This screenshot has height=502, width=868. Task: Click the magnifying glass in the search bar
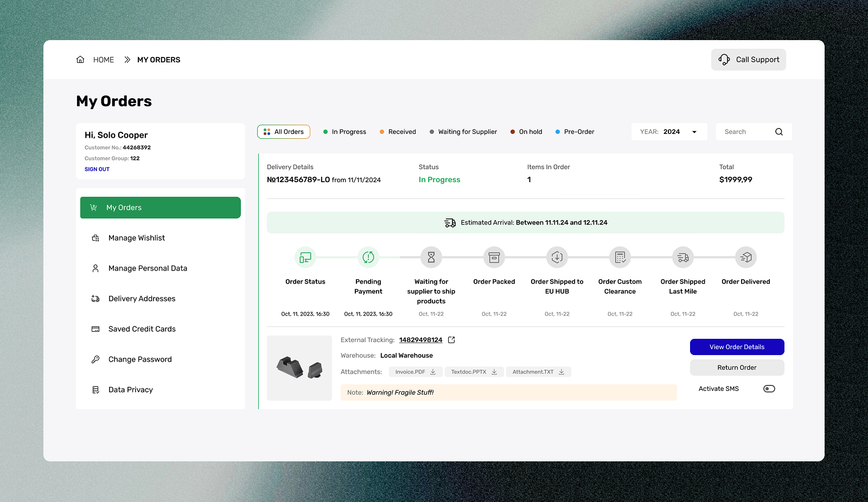click(x=778, y=131)
